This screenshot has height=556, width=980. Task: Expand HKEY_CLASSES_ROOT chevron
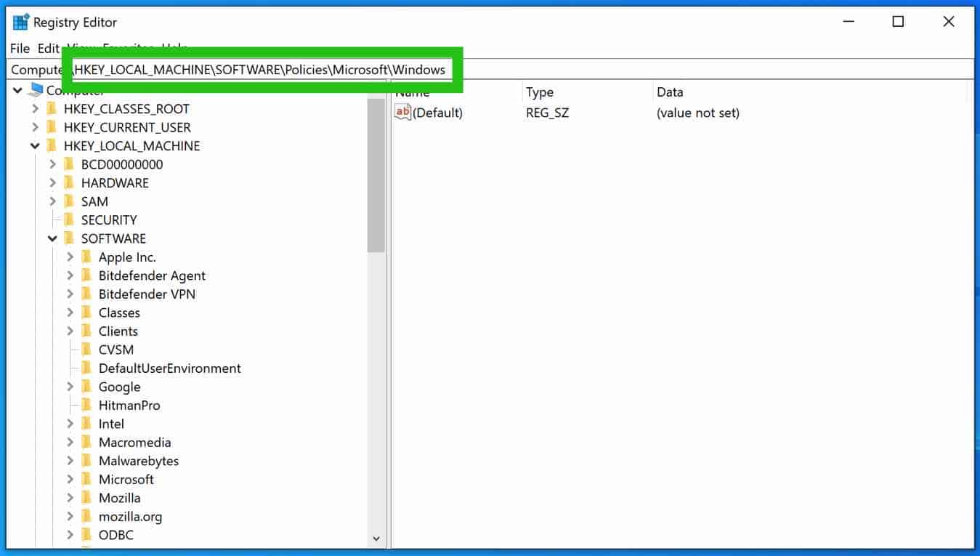click(x=35, y=109)
